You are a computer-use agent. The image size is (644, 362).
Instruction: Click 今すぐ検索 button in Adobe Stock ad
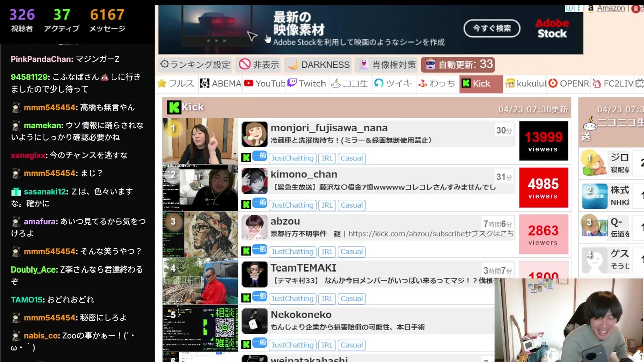point(492,28)
